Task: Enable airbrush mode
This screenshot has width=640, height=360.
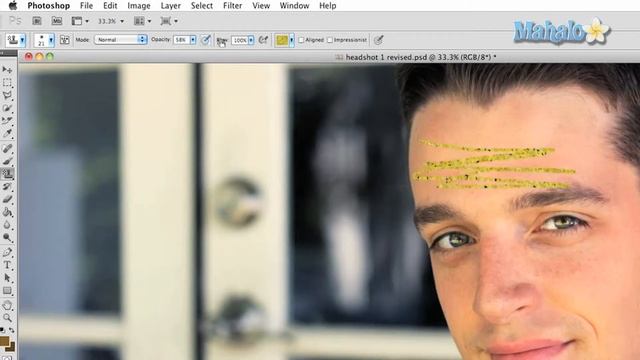Action: click(263, 40)
